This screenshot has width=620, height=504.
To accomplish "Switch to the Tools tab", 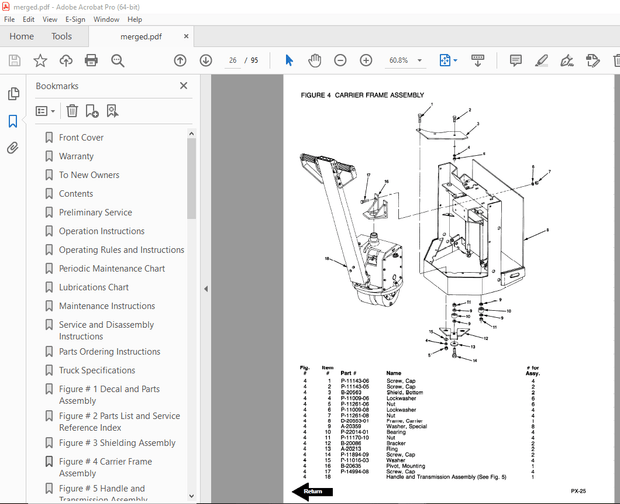I will [61, 36].
